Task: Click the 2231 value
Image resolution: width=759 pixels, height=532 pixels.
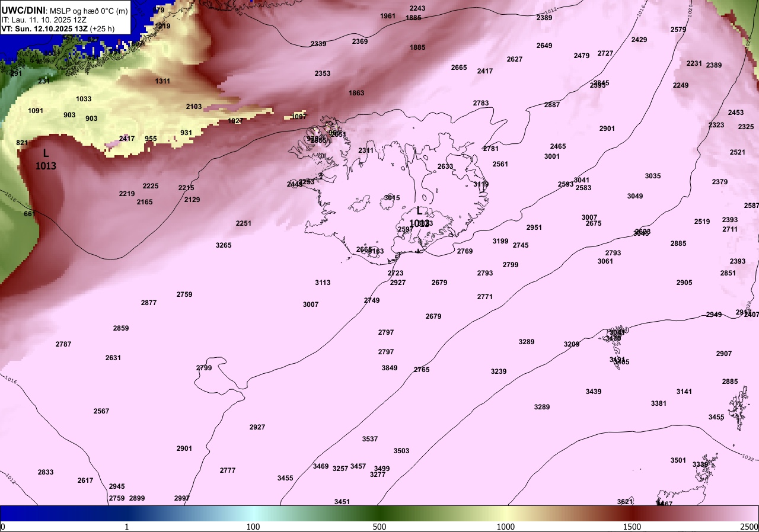Action: coord(694,63)
